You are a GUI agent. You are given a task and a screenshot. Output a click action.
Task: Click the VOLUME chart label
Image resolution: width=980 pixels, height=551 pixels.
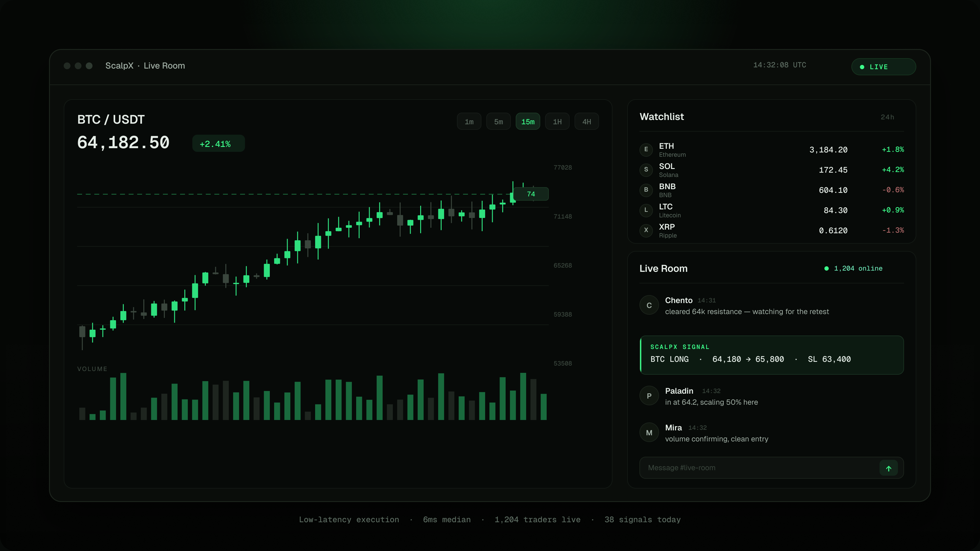(x=92, y=369)
